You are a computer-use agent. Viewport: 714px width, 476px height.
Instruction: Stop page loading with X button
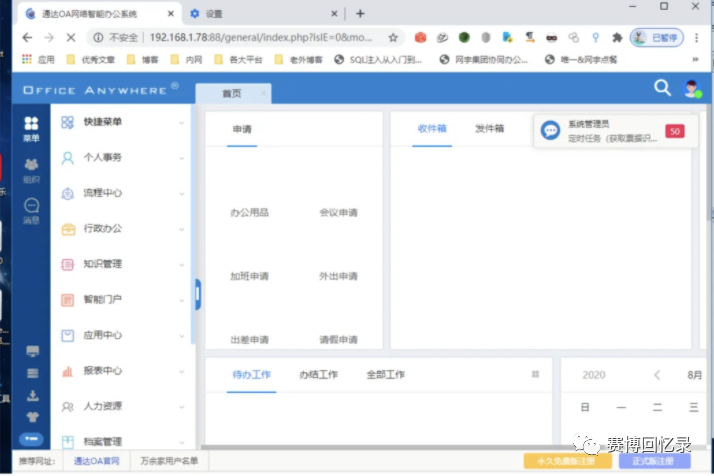(x=71, y=37)
